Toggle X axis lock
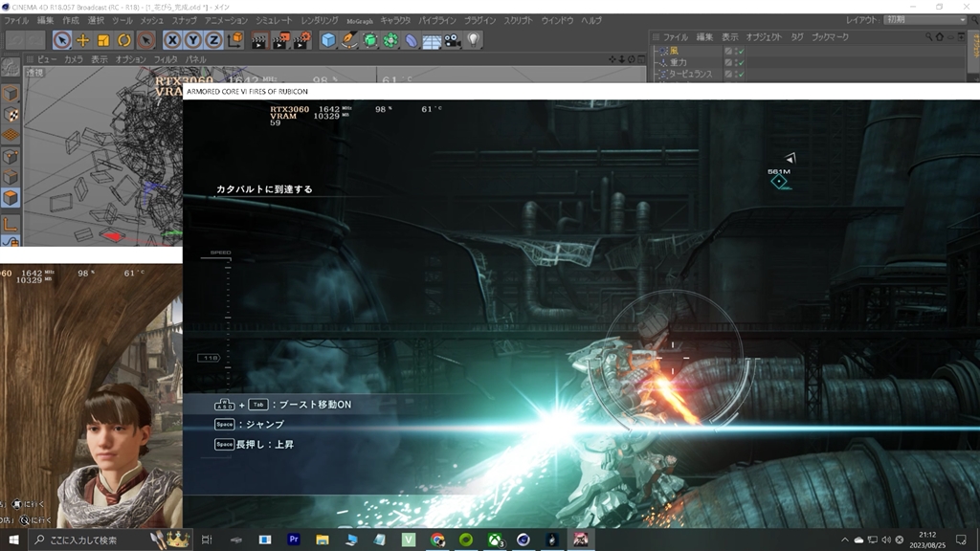This screenshot has width=980, height=551. coord(172,40)
